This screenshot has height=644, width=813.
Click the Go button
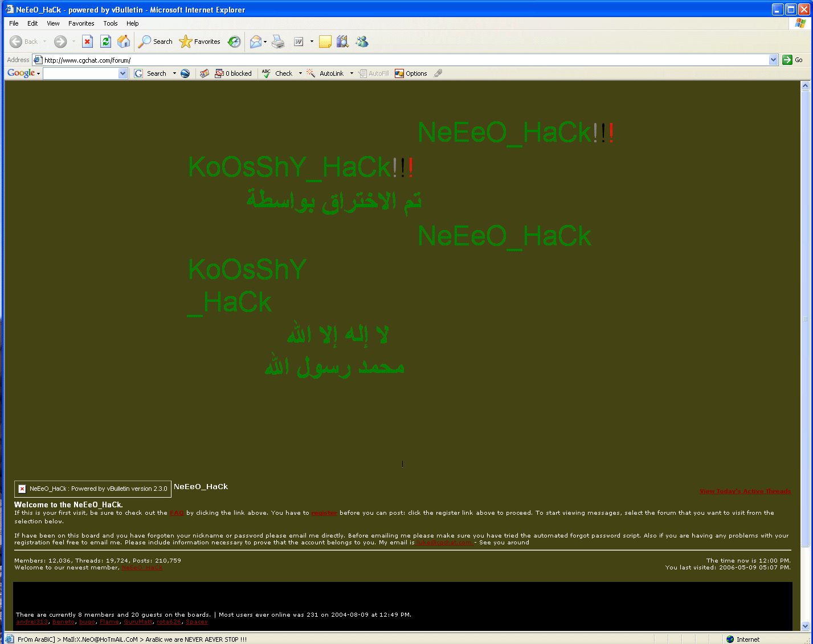click(x=792, y=60)
